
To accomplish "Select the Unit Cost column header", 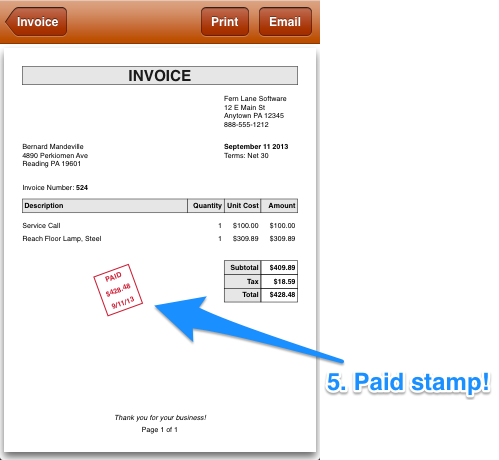I will point(243,206).
